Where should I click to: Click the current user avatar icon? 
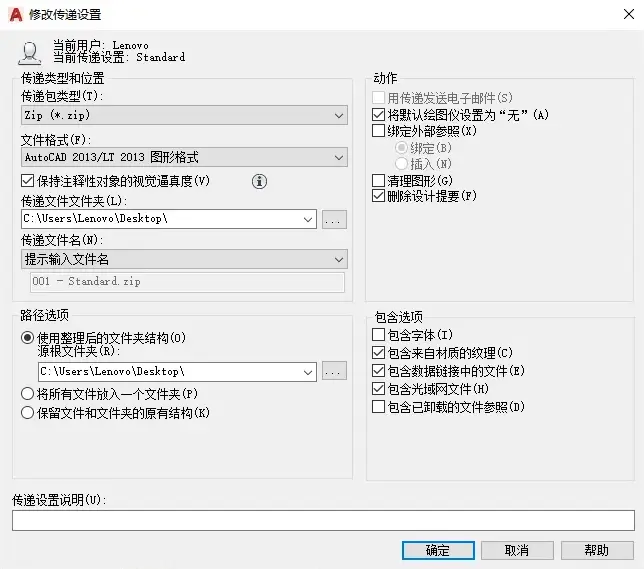30,53
